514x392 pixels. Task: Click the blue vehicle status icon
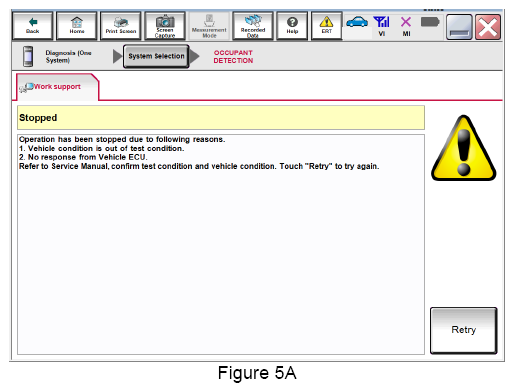(x=357, y=23)
